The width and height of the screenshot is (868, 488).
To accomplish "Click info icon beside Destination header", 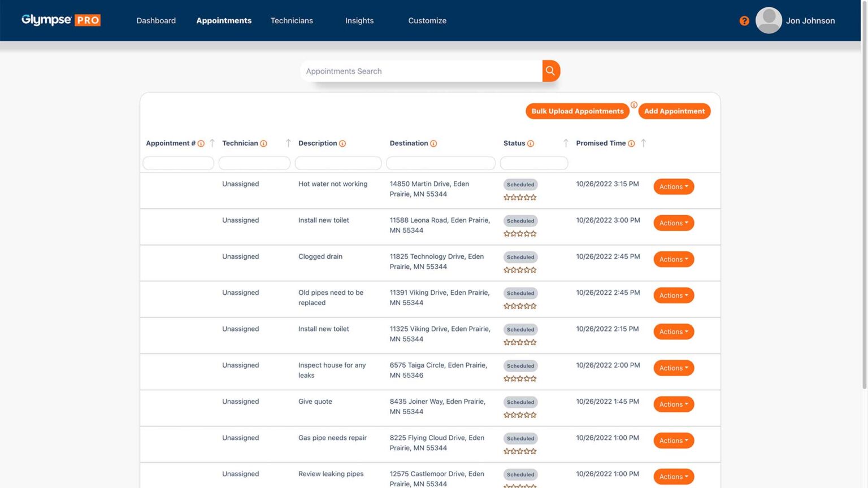I will [x=433, y=143].
